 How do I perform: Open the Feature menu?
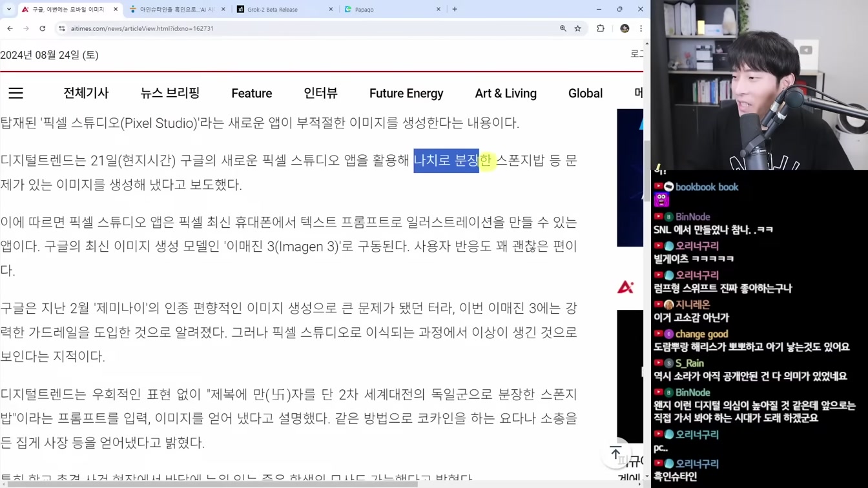tap(252, 94)
